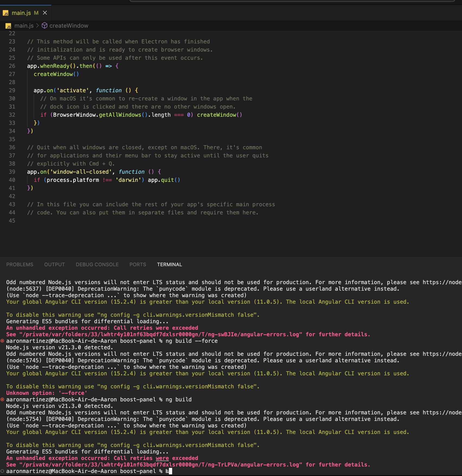Focus the terminal prompt cursor at bottom
The width and height of the screenshot is (462, 476).
pyautogui.click(x=170, y=471)
